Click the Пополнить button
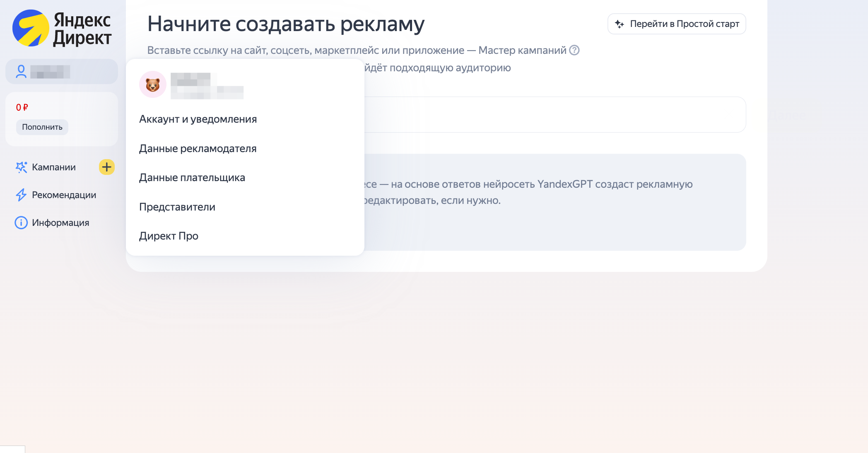The height and width of the screenshot is (453, 868). pyautogui.click(x=42, y=127)
